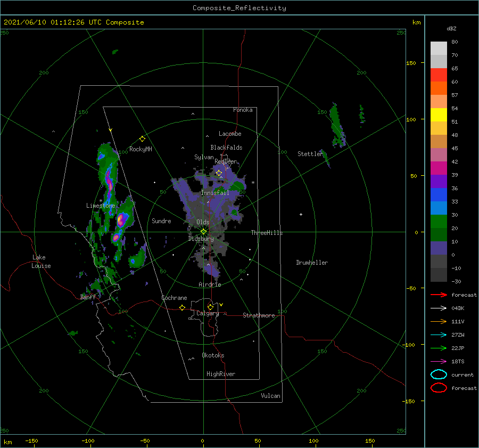The width and height of the screenshot is (479, 448).
Task: Select bright yellow swatch between 54 and 51
Action: coord(439,115)
